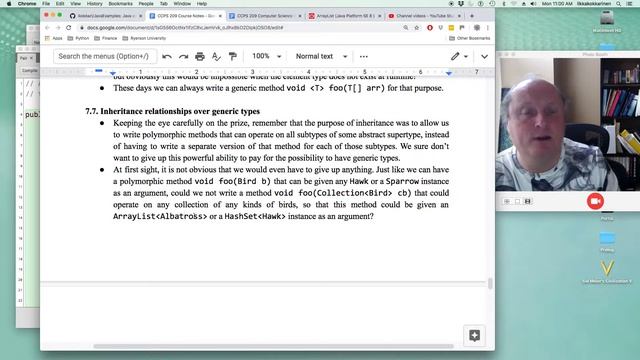Switch to the Channel videos YouTube tab
The image size is (640, 360).
424,16
